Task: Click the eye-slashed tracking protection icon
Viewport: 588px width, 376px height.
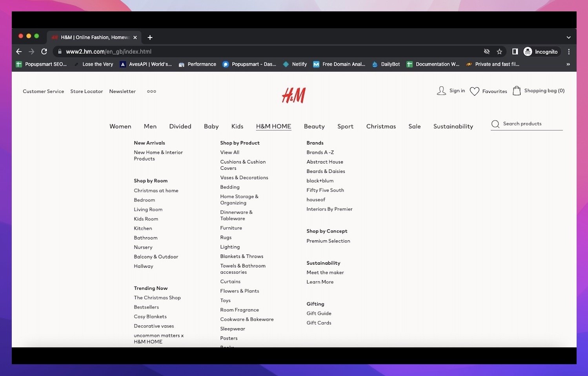Action: tap(487, 51)
